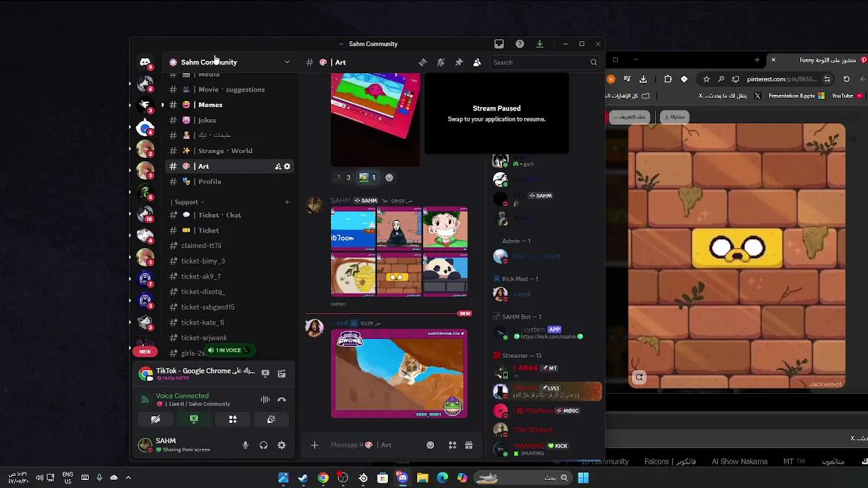
Task: Open the ticket-ak9_7 channel
Action: coord(229,277)
